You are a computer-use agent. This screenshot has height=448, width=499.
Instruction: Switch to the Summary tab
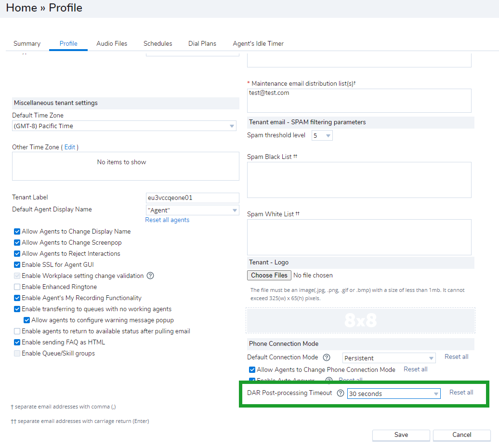pyautogui.click(x=27, y=43)
